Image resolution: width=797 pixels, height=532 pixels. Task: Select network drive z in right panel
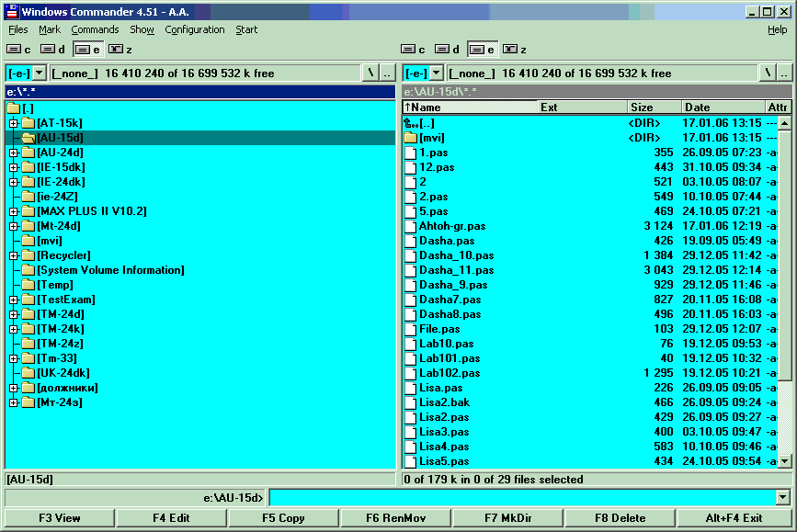(x=515, y=50)
